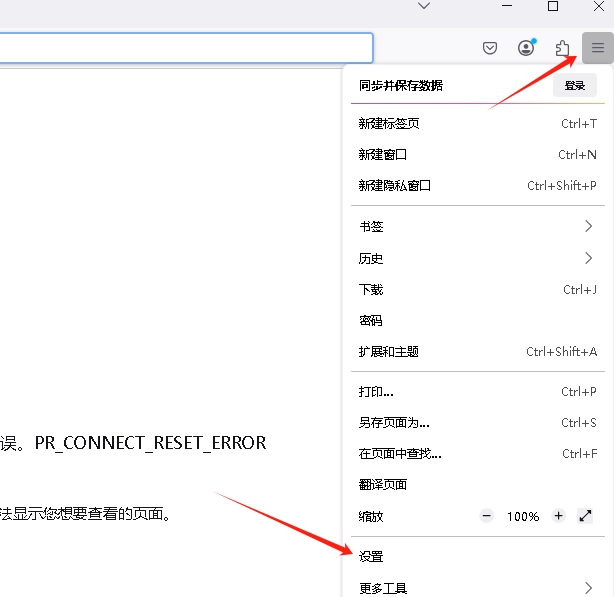Select 新建标签页 menu item
614x597 pixels.
coord(478,124)
